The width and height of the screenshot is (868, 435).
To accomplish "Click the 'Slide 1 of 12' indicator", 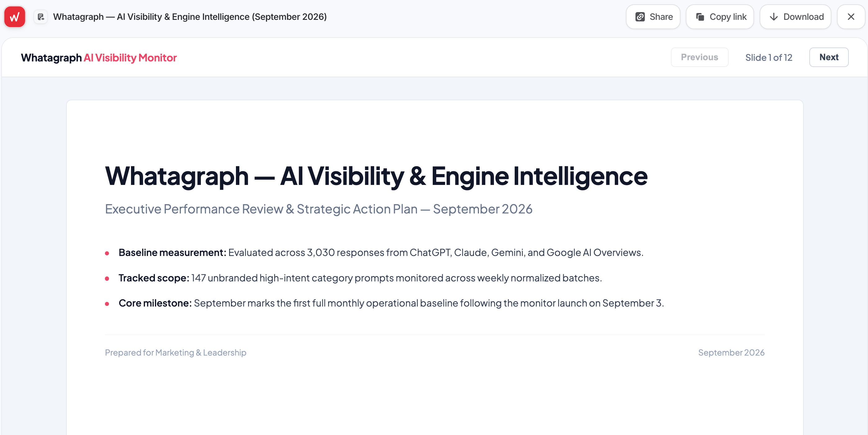I will (x=768, y=58).
